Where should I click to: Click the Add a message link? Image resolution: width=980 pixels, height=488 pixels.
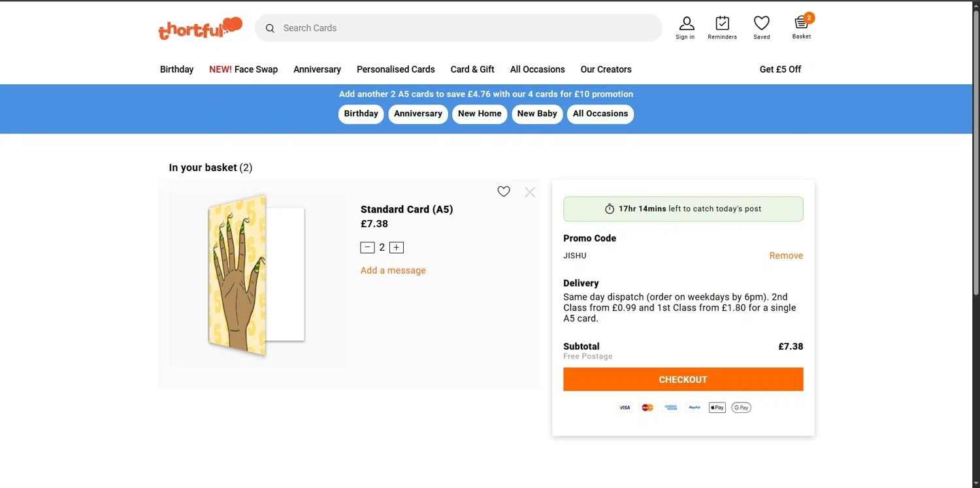pyautogui.click(x=393, y=270)
